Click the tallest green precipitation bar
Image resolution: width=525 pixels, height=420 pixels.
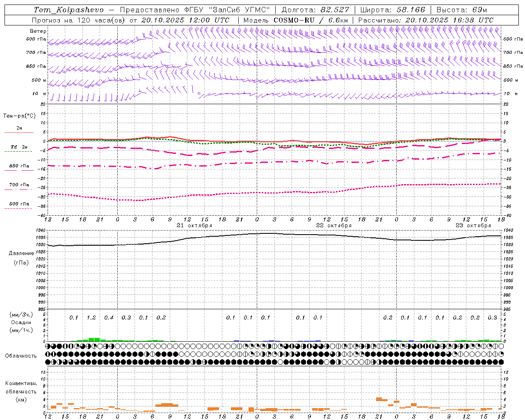tap(94, 340)
